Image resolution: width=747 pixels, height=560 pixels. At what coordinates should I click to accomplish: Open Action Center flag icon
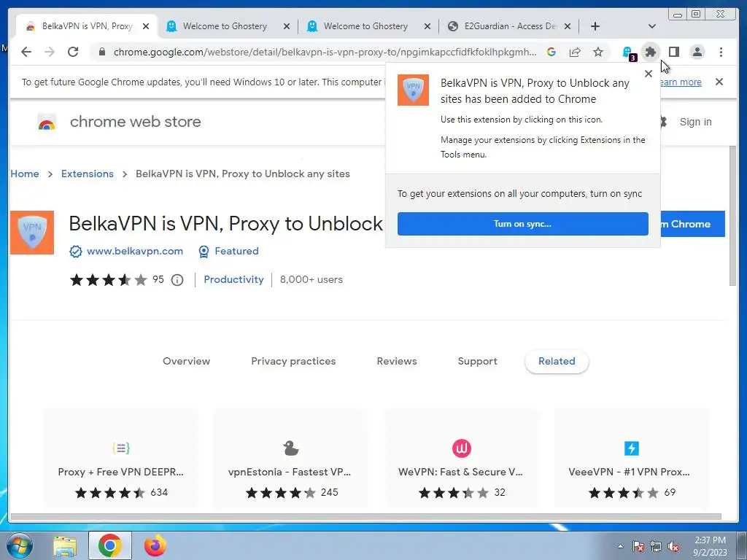coord(638,546)
